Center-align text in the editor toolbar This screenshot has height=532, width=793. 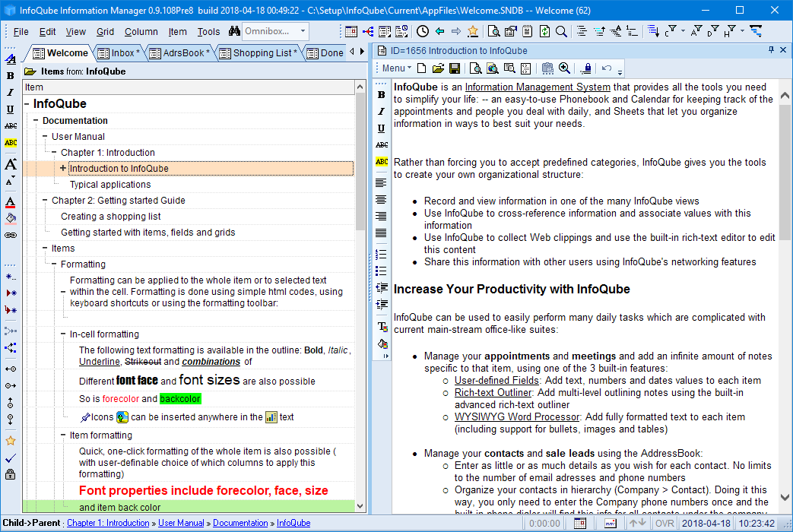tap(382, 200)
